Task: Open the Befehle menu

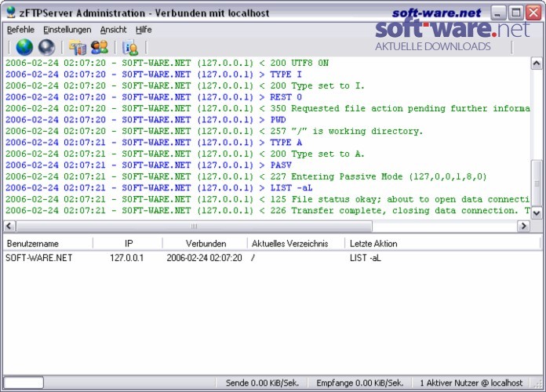Action: [20, 30]
